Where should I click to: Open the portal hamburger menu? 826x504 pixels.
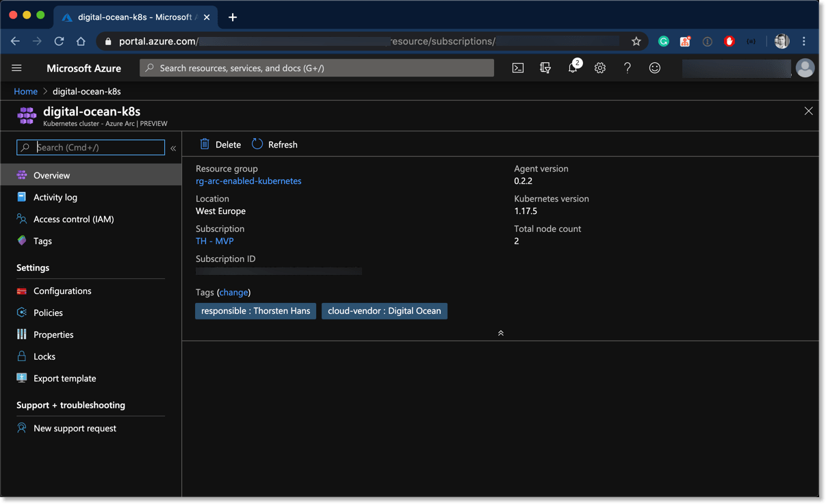(17, 68)
